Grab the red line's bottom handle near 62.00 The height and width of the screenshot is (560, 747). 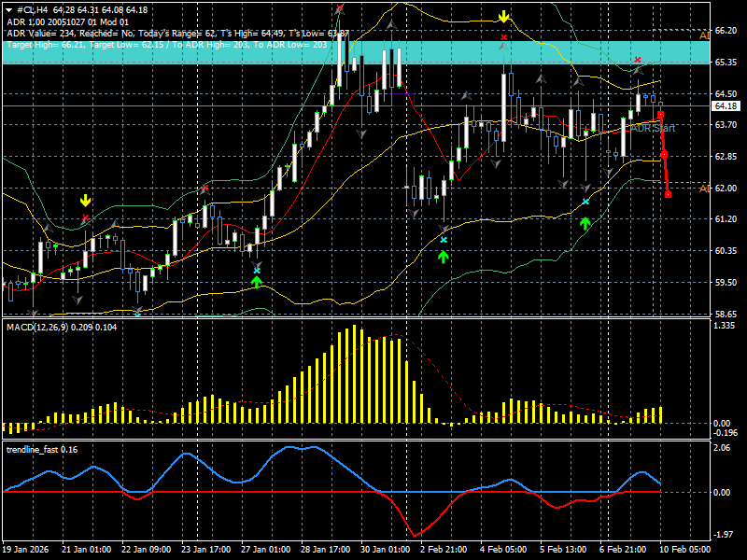[668, 194]
